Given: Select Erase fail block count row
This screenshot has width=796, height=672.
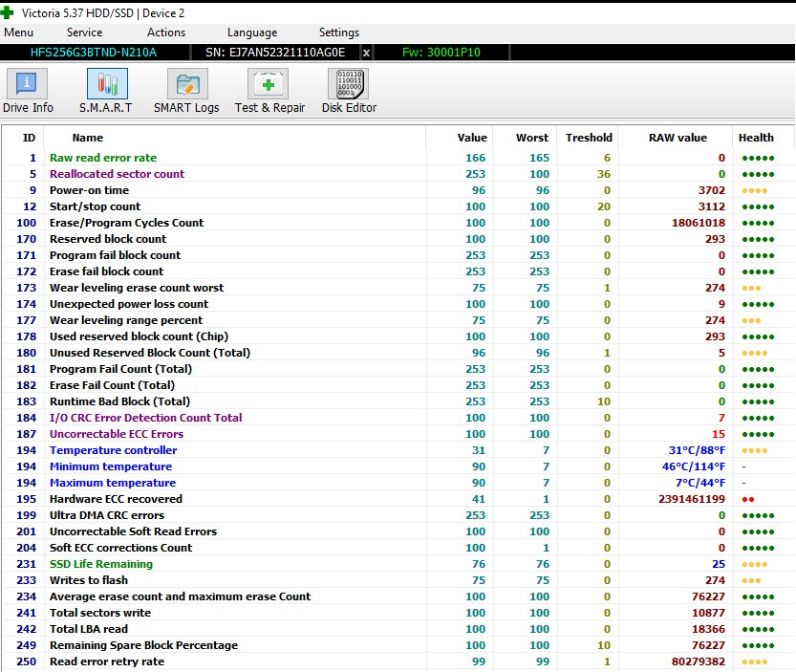Looking at the screenshot, I should (x=398, y=271).
